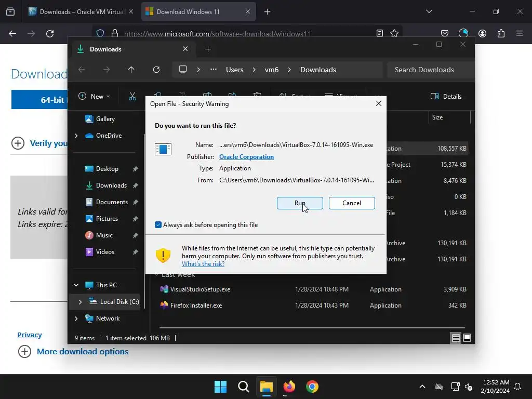
Task: Cancel the Open File security warning
Action: [352, 203]
